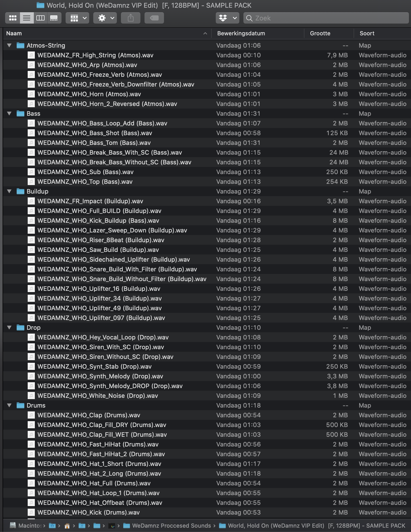411x532 pixels.
Task: Click the SAMPLE PACK folder in path bar
Action: pyautogui.click(x=312, y=526)
